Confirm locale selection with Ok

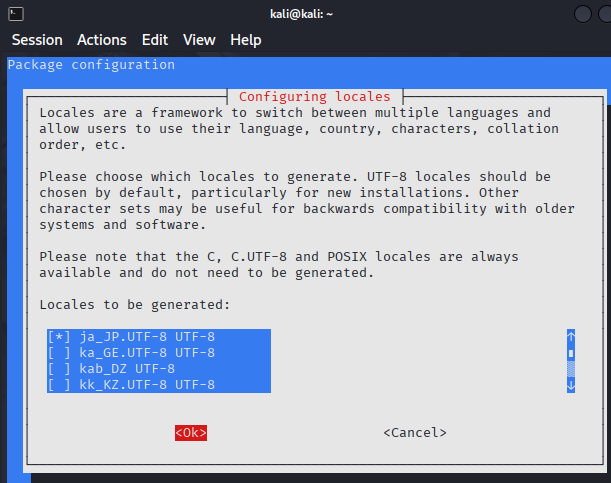coord(190,433)
